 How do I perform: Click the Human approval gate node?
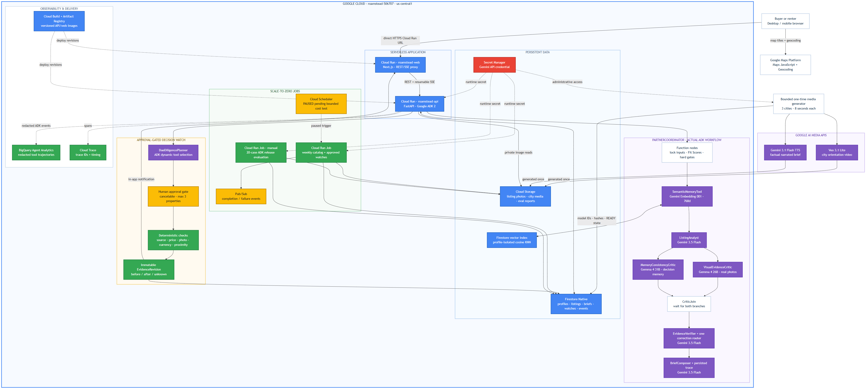pyautogui.click(x=173, y=197)
